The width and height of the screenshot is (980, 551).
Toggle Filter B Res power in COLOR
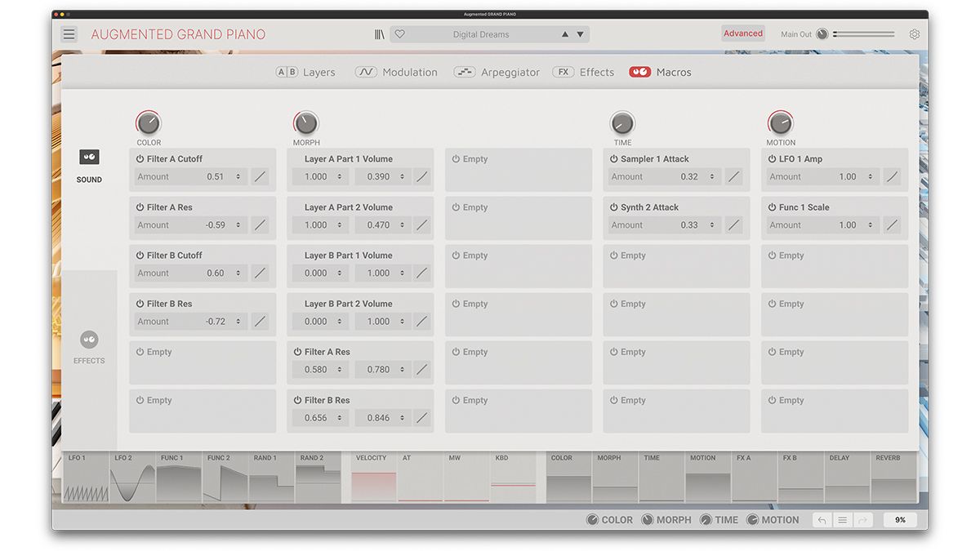[x=140, y=304]
